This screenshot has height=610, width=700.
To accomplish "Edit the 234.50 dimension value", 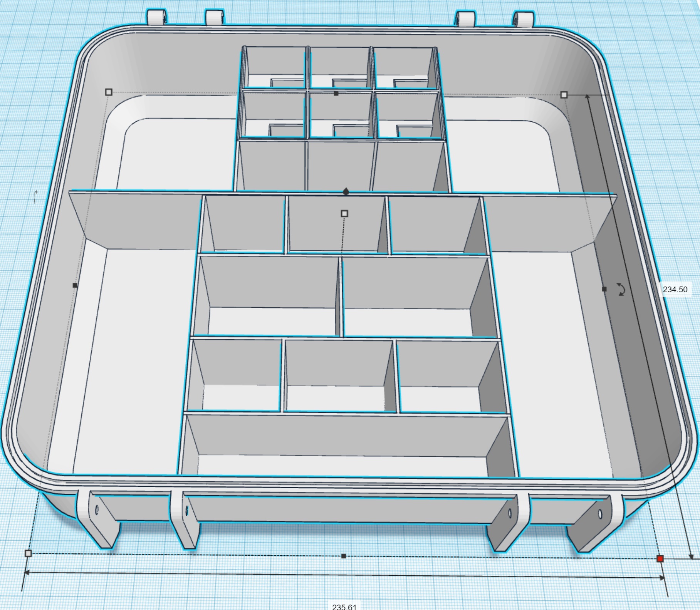I will pos(675,289).
